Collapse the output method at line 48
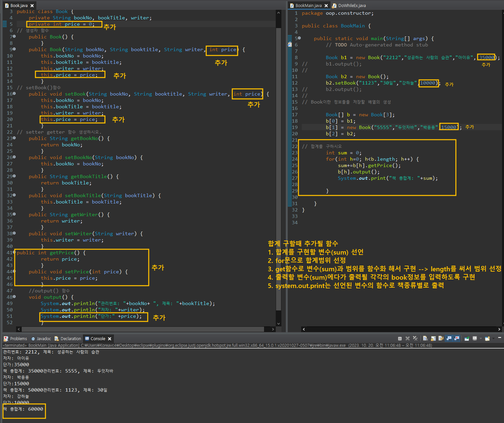The height and width of the screenshot is (423, 504). coord(14,297)
